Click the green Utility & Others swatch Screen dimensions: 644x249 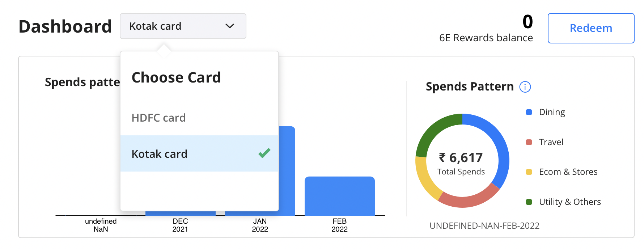tap(529, 202)
